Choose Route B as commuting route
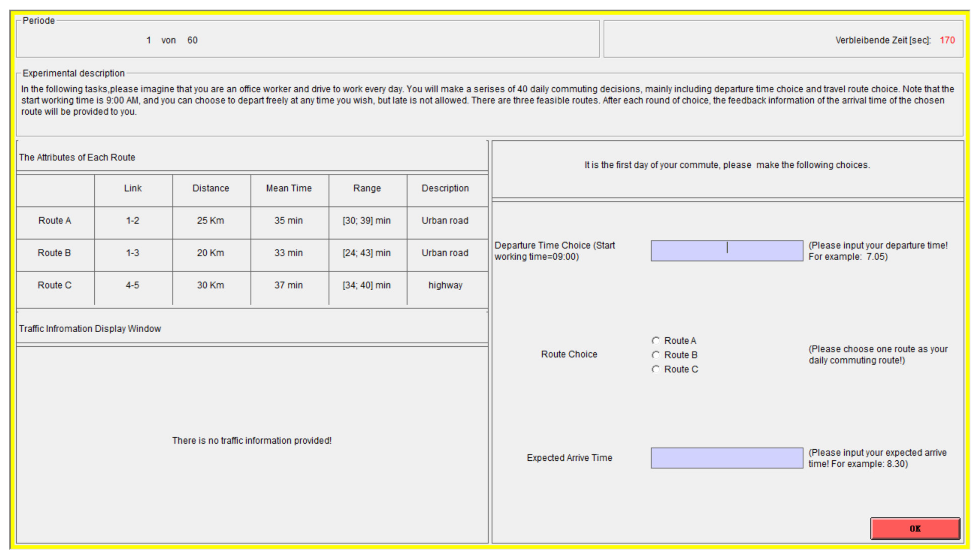This screenshot has width=980, height=559. (x=655, y=355)
